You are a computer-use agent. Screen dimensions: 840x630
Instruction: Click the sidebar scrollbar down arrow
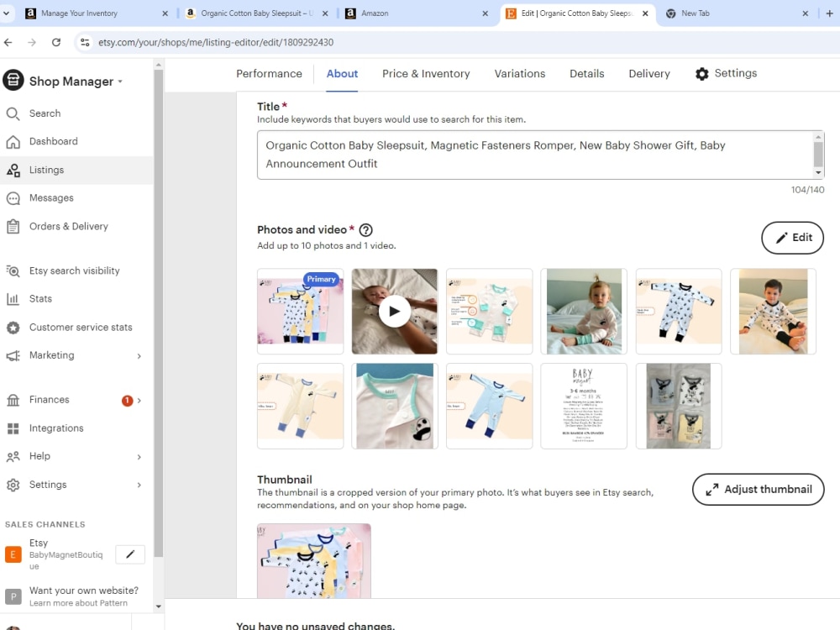point(158,606)
